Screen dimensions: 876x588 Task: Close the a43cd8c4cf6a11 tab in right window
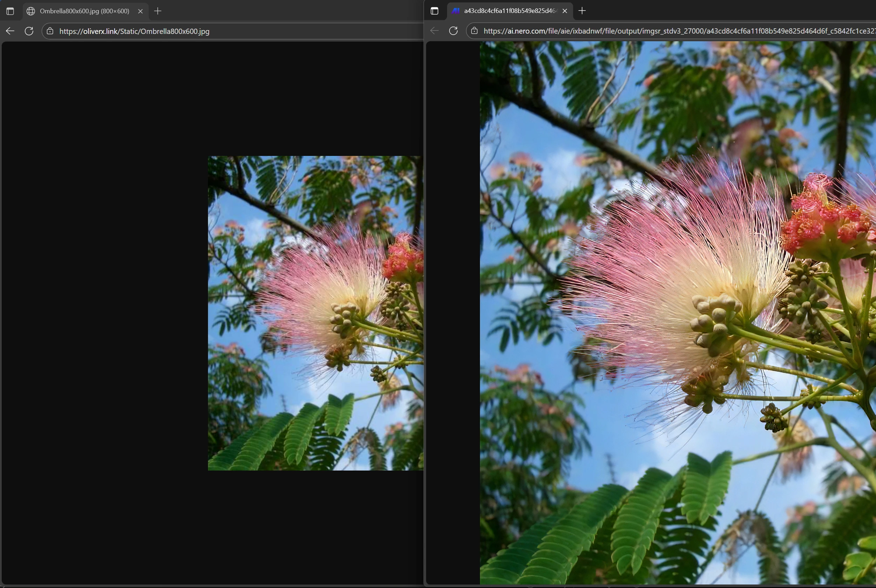point(565,11)
